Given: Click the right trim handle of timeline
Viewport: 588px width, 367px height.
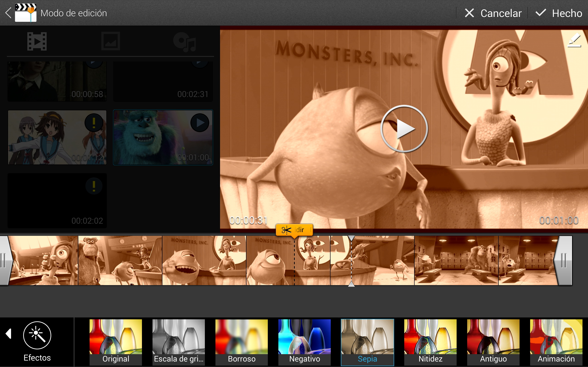Looking at the screenshot, I should tap(564, 261).
